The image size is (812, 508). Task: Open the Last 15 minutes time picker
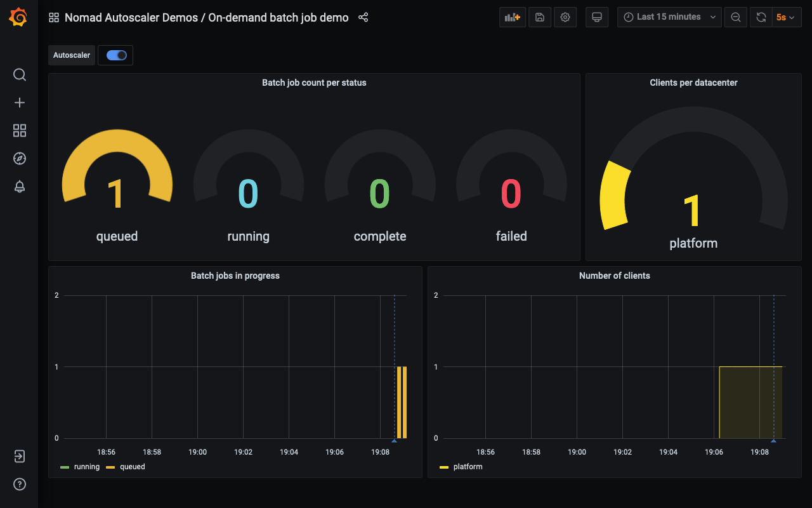(669, 17)
